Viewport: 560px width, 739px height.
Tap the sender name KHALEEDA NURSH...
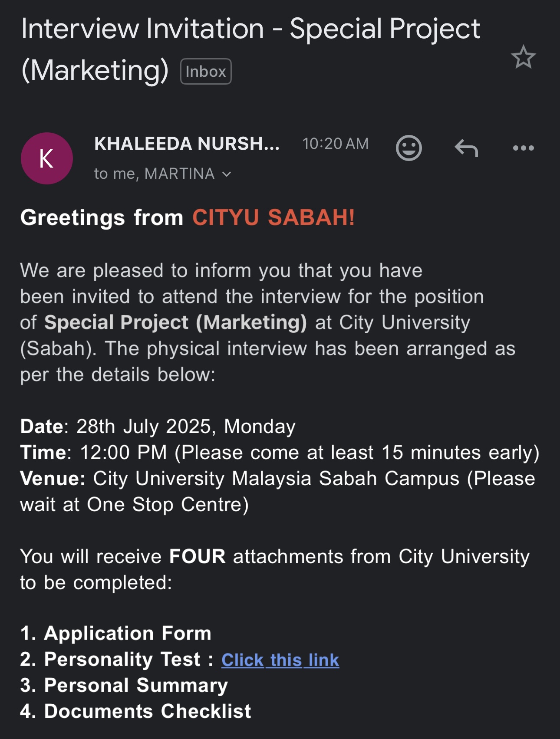coord(187,144)
